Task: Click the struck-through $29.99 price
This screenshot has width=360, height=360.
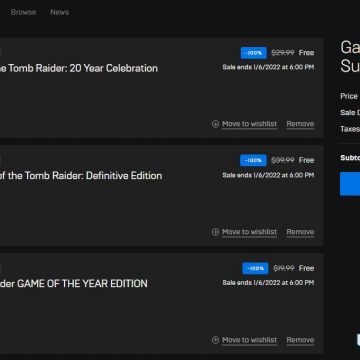Action: coord(283,53)
